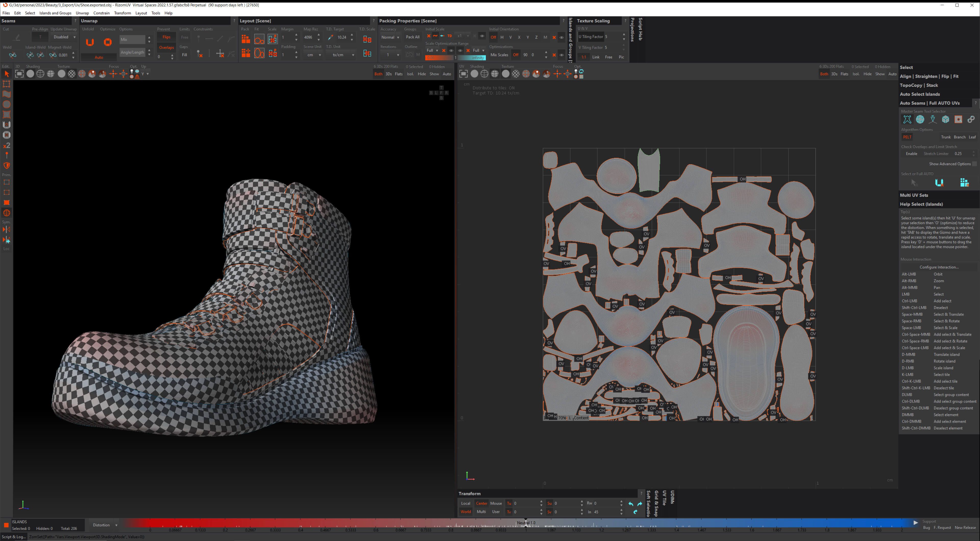Viewport: 980px width, 541px height.
Task: Select the mosaic seam tool in Master Seam Tool Selector
Action: [x=920, y=119]
